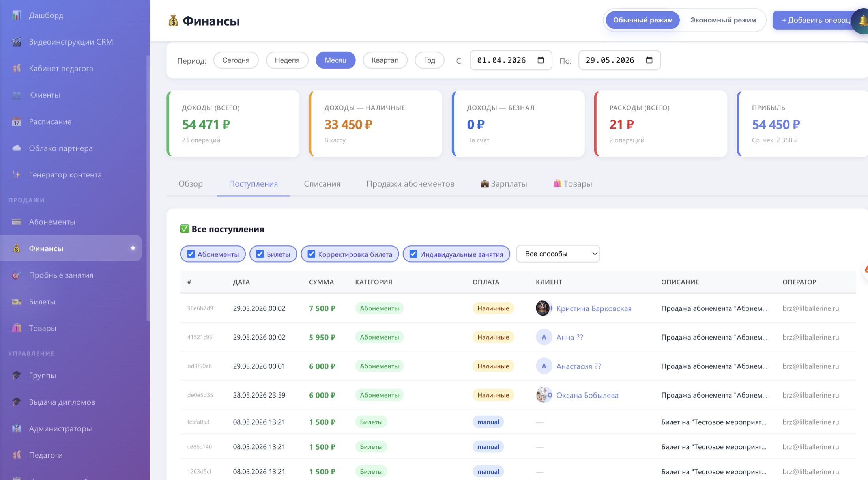
Task: Click the sidebar vertical scrollbar
Action: pyautogui.click(x=148, y=189)
